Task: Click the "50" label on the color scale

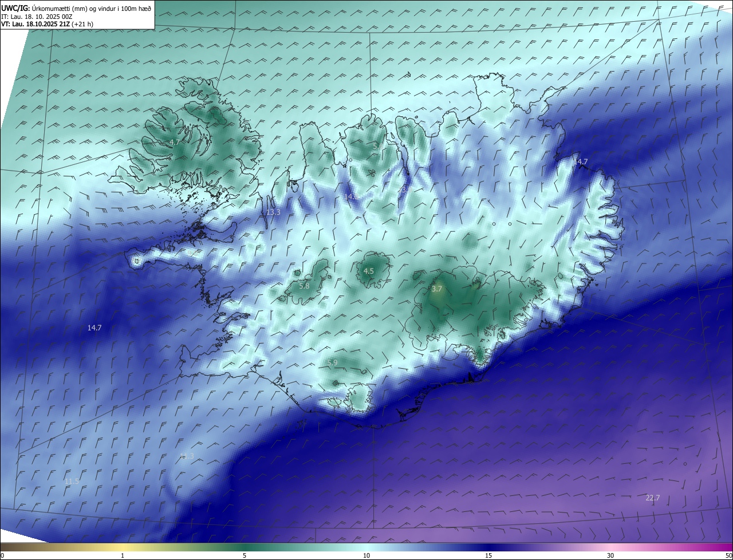Action: (x=728, y=556)
